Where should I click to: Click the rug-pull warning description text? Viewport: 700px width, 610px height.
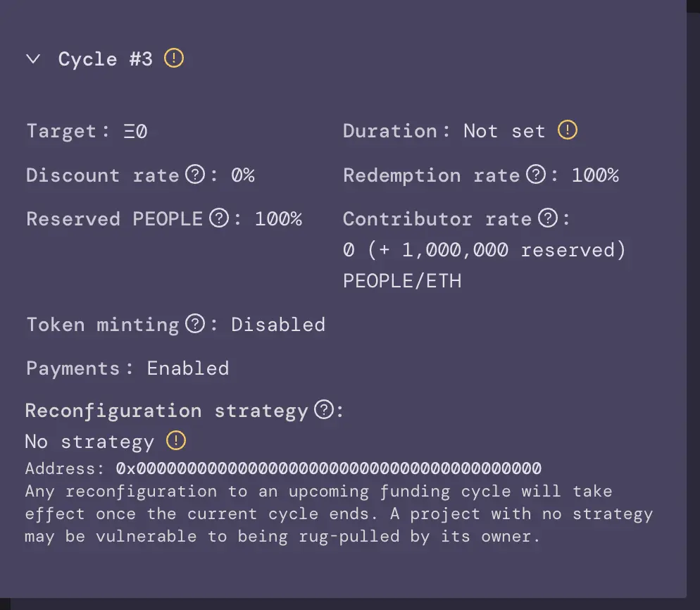coord(338,513)
